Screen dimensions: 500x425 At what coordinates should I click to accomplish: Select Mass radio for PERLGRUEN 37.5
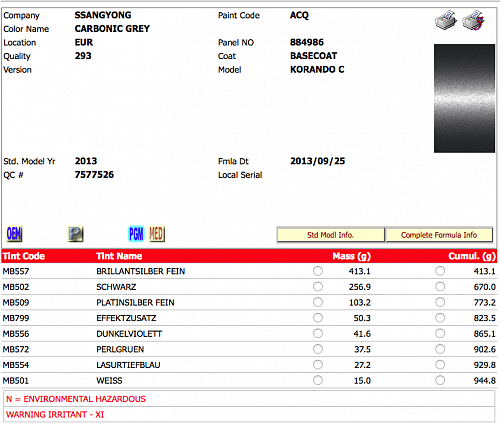click(318, 349)
